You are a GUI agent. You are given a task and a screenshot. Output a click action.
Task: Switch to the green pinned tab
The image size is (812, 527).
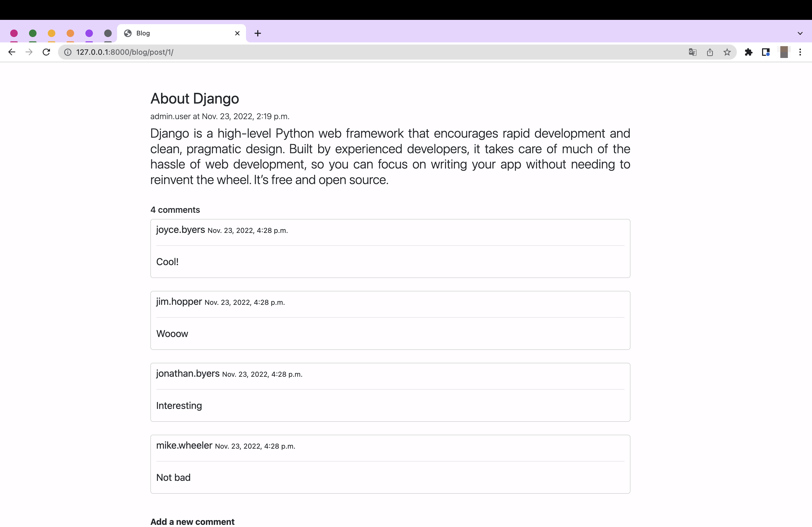click(x=33, y=33)
